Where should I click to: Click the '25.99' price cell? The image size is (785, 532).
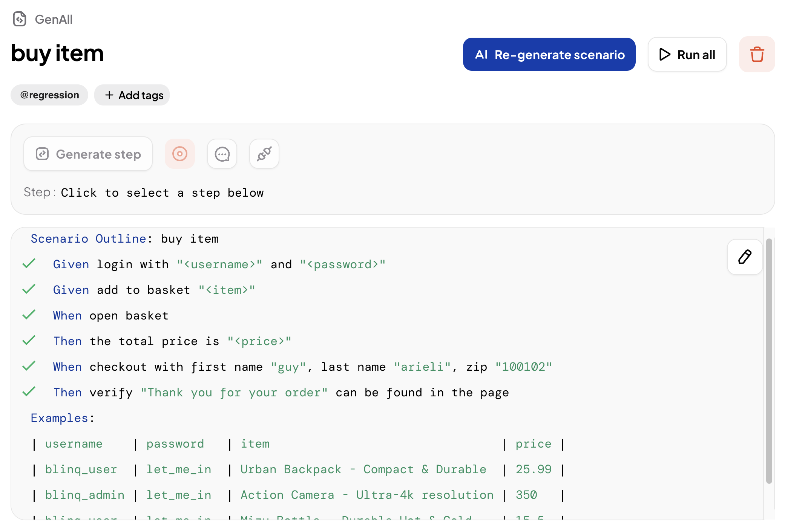point(534,469)
